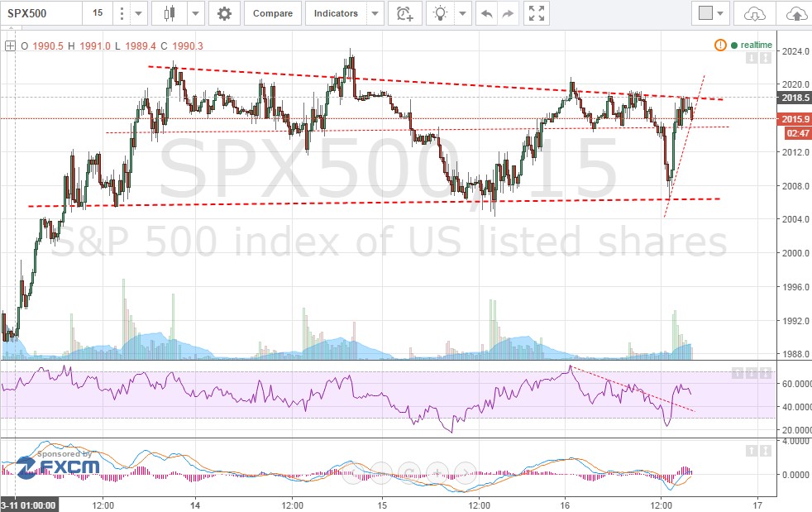812x512 pixels.
Task: Load chart layout with cloud download icon
Action: pos(754,13)
